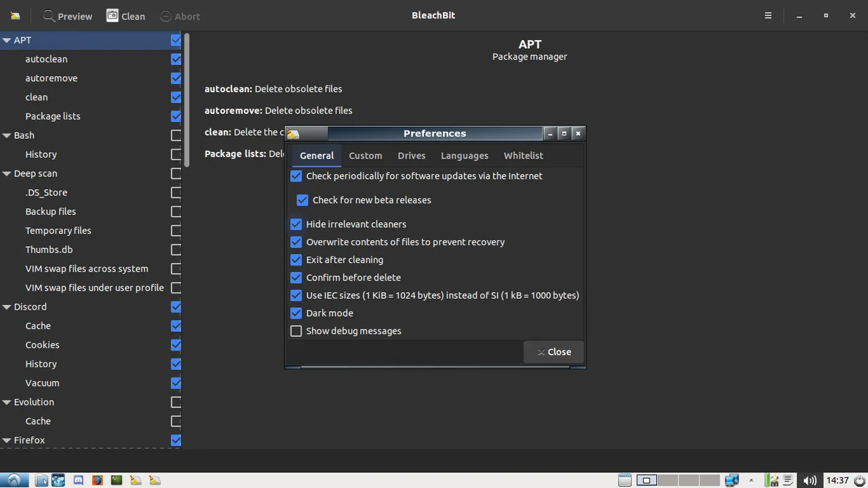Screen dimensions: 868x488
Task: Open the system start menu on the taskbar
Action: (14, 480)
